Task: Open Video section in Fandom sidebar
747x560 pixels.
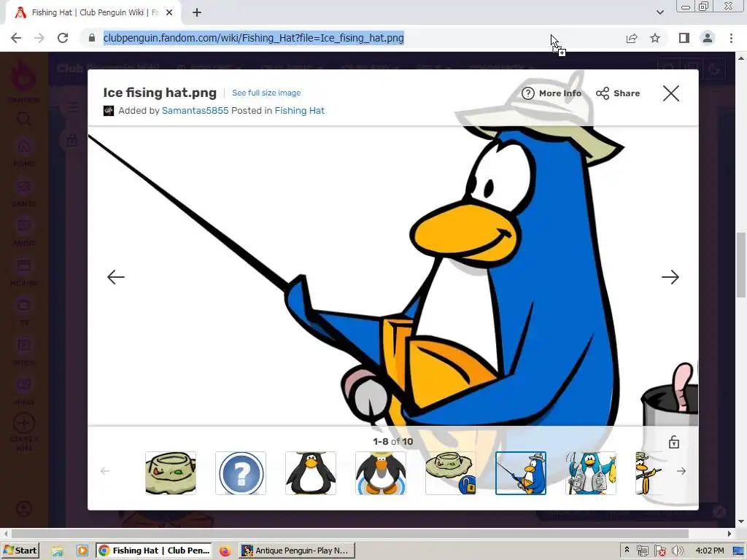Action: pyautogui.click(x=24, y=351)
